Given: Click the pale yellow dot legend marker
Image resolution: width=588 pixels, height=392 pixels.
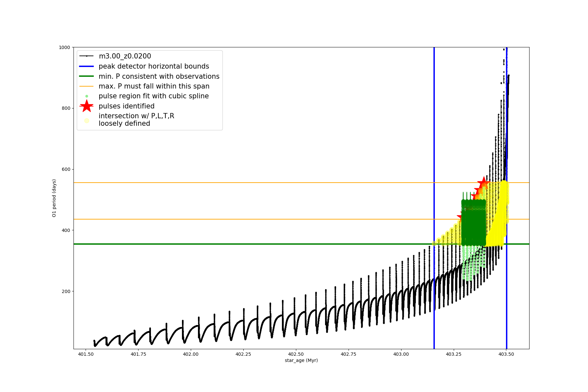Looking at the screenshot, I should click(87, 121).
